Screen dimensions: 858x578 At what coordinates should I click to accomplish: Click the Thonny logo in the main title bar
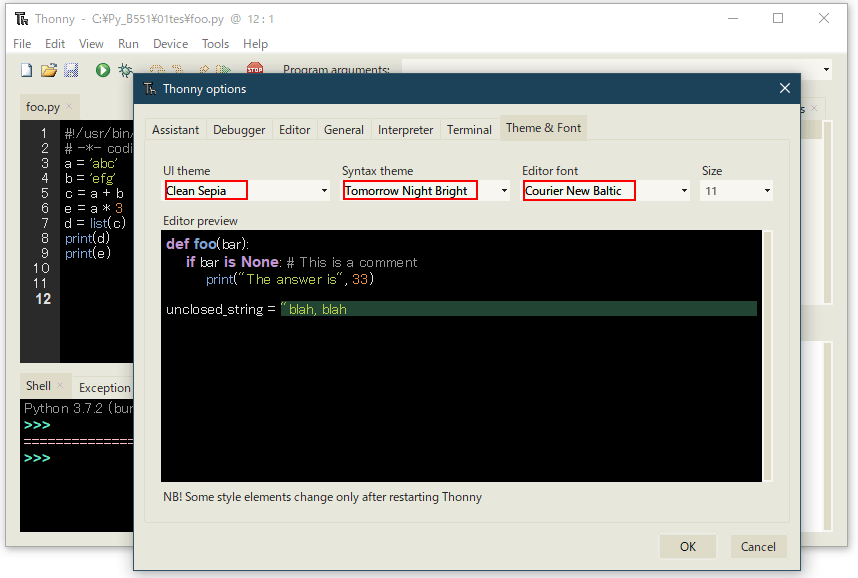(21, 19)
